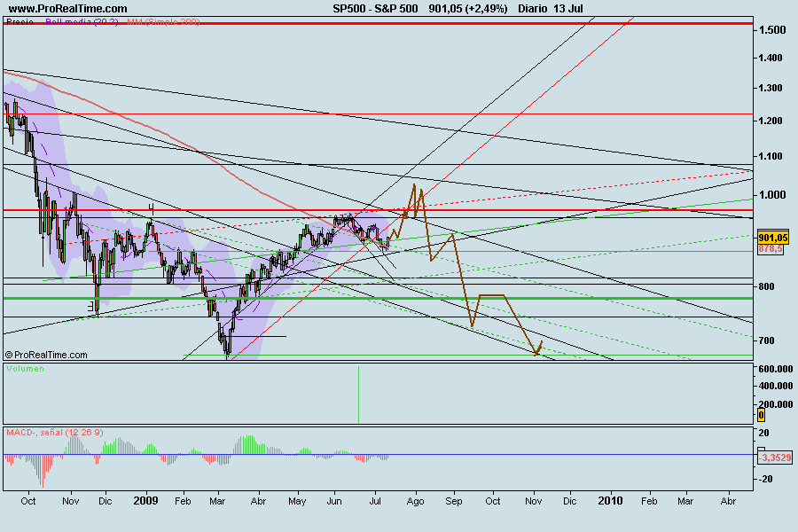This screenshot has height=532, width=798.
Task: Click the 901,05 (+2,49%) quote in header
Action: 467,8
